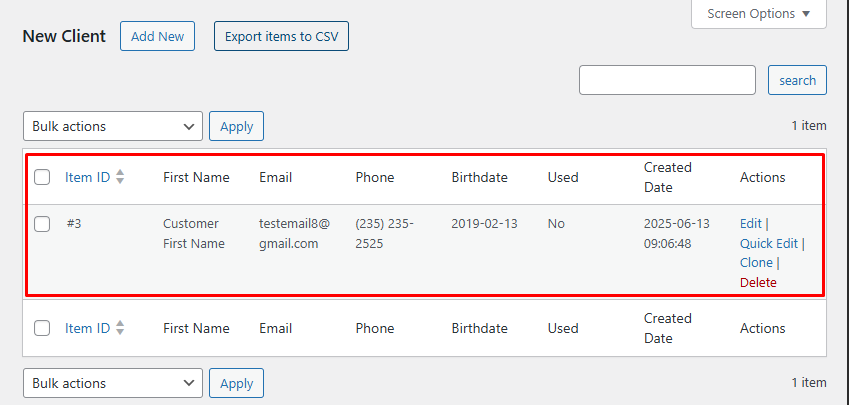Open Quick Edit for item #3
The height and width of the screenshot is (405, 849).
click(768, 243)
